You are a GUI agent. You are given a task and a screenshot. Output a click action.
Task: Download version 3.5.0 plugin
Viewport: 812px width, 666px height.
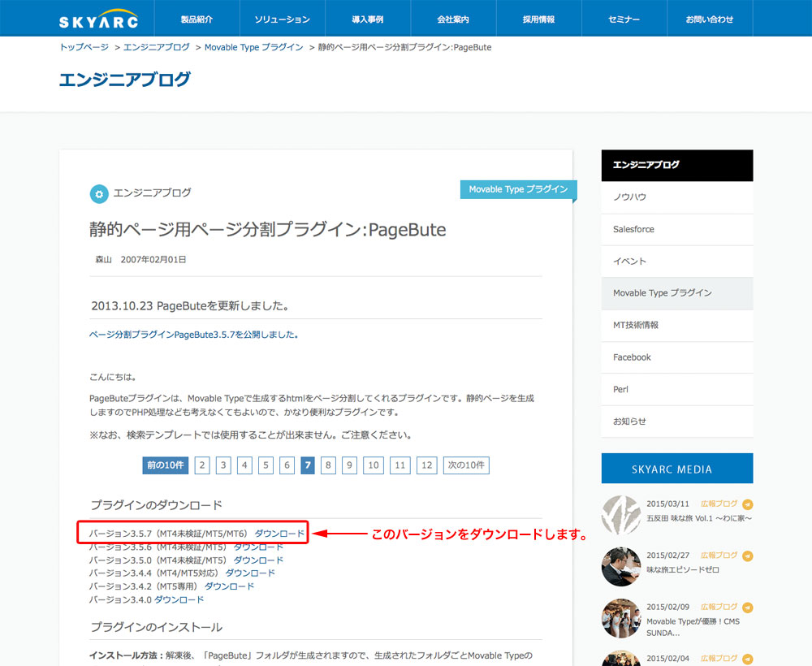click(258, 560)
